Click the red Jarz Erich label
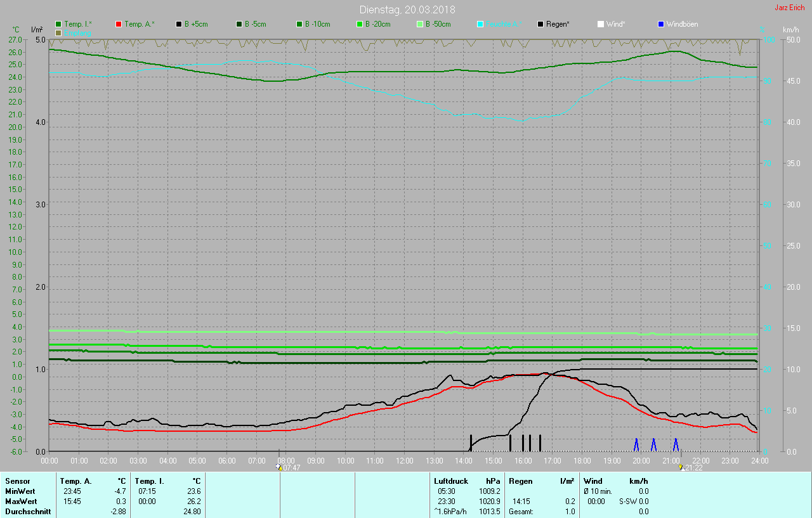The image size is (812, 518). point(789,8)
